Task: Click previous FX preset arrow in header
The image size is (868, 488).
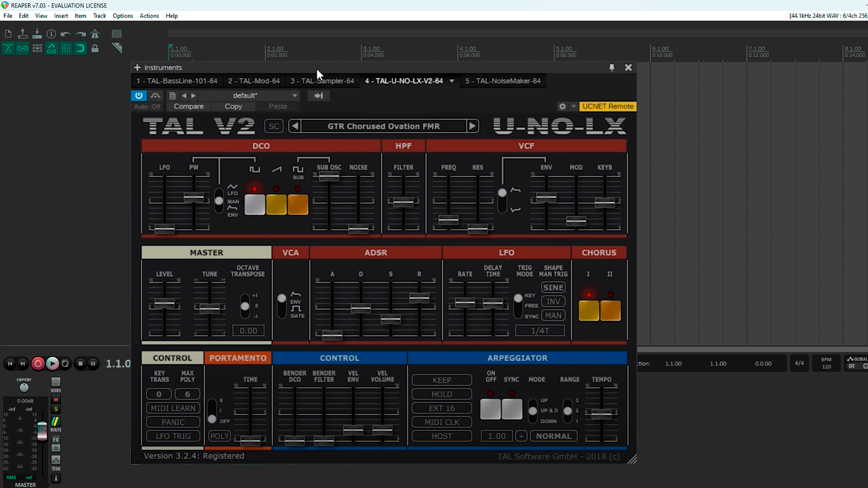Action: (x=184, y=95)
